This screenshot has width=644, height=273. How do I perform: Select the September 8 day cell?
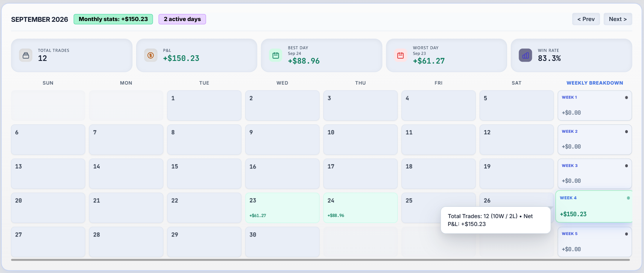tap(204, 140)
